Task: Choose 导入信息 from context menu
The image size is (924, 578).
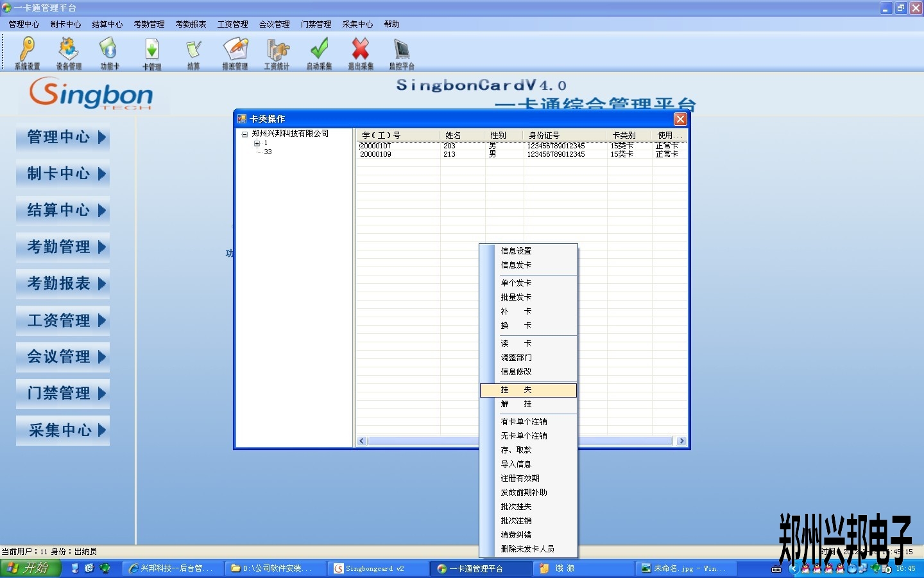Action: point(528,464)
